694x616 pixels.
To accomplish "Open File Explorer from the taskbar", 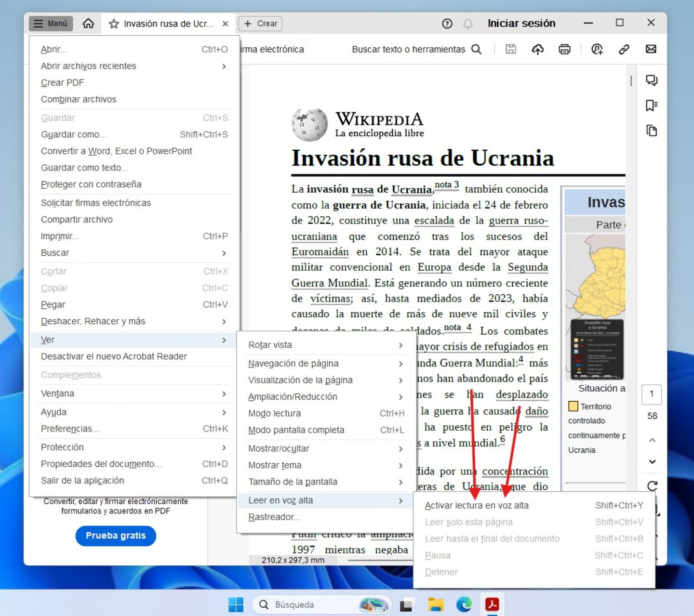I will pyautogui.click(x=436, y=604).
